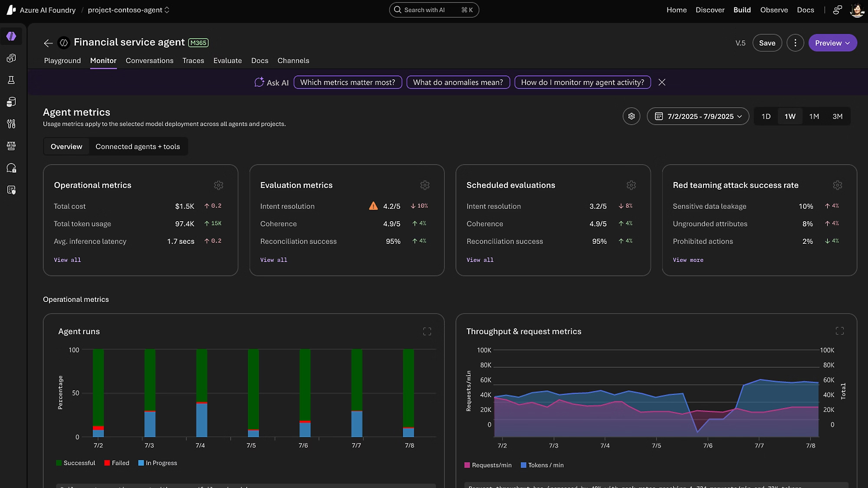Select the 1D time range toggle

pyautogui.click(x=766, y=116)
